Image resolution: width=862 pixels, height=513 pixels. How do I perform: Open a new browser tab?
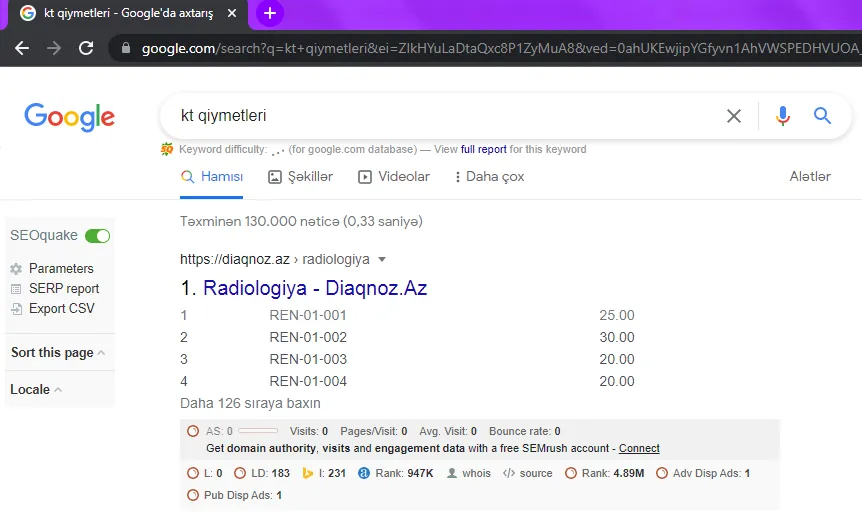[269, 13]
